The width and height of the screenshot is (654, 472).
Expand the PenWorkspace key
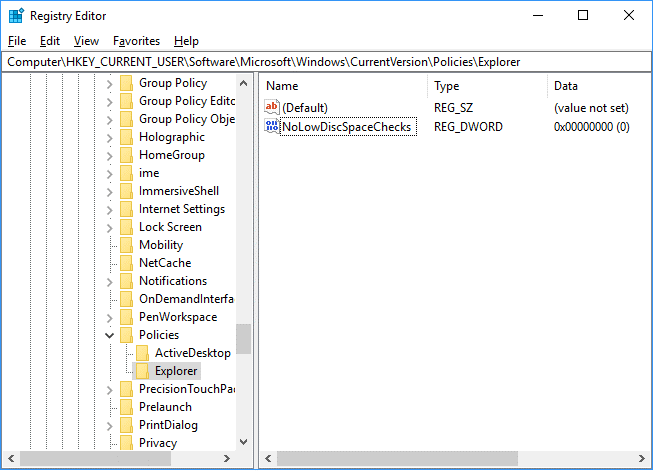pyautogui.click(x=109, y=318)
